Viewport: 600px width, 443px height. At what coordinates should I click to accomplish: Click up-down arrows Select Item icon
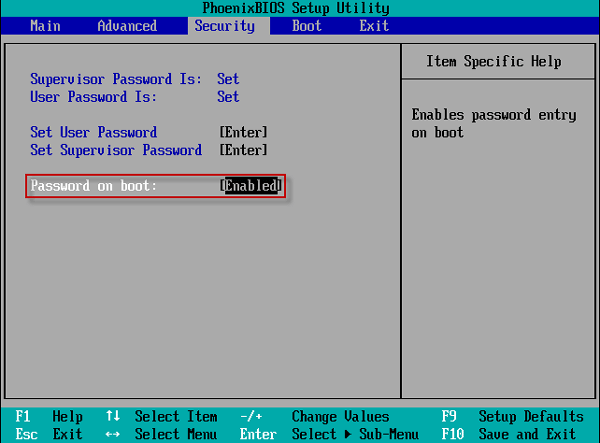click(x=113, y=416)
